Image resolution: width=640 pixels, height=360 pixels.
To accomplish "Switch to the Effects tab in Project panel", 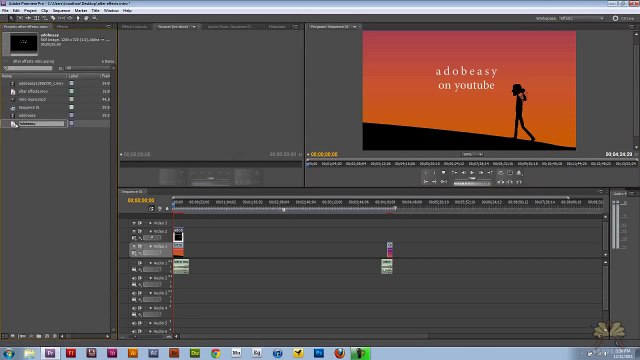I will point(62,27).
